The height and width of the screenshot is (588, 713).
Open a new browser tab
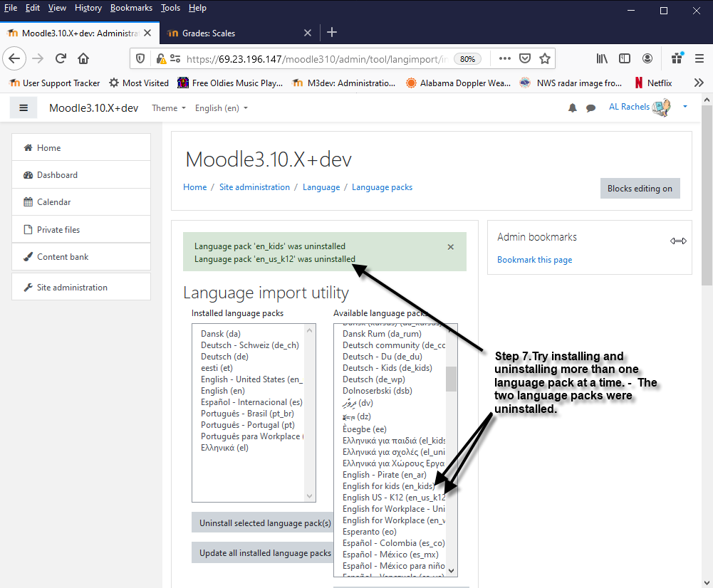[x=332, y=32]
